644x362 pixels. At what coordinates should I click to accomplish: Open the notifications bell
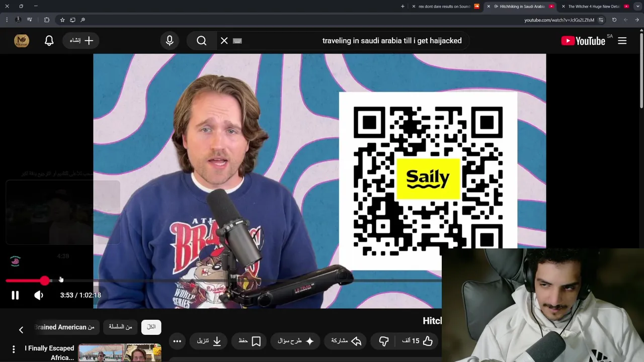[x=49, y=41]
